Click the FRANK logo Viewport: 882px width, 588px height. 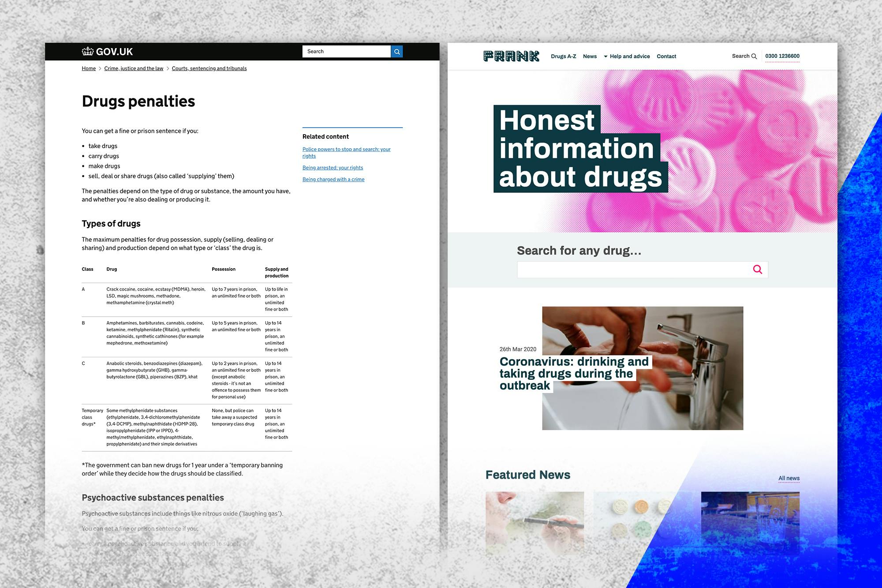[x=511, y=56]
